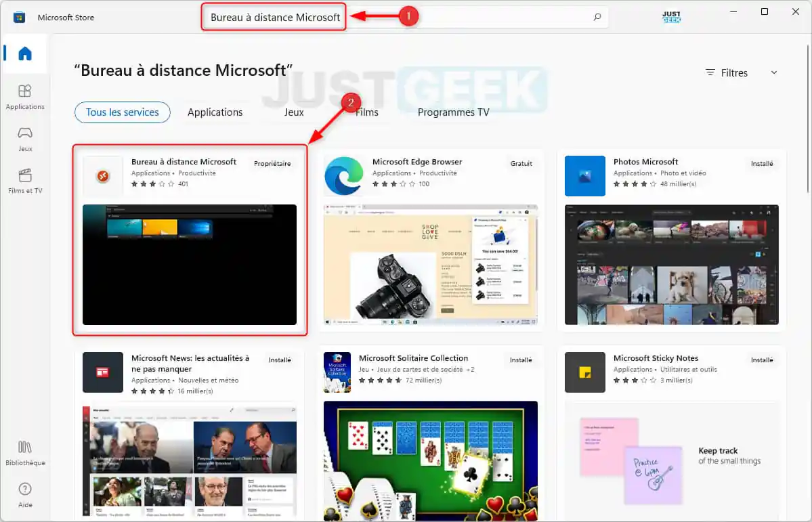Open Sticky Notes screenshot thumbnail
Viewport: 812px width, 522px height.
pyautogui.click(x=672, y=461)
